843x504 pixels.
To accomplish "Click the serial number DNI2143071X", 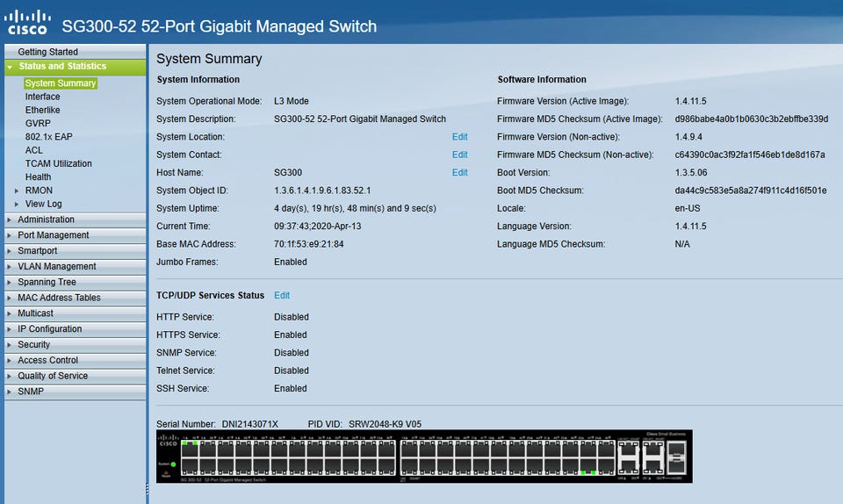I will [250, 424].
